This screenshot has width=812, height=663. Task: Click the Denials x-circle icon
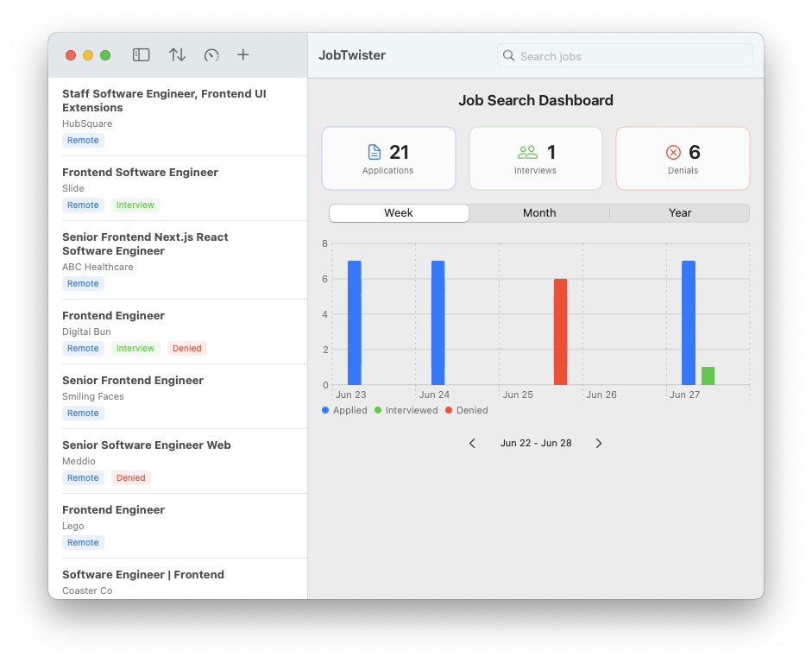point(673,152)
